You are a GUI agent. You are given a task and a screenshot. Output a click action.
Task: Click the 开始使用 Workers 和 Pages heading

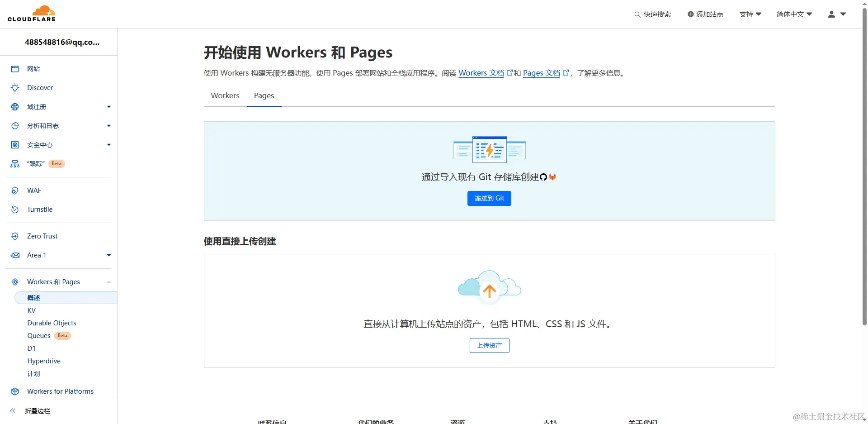298,52
